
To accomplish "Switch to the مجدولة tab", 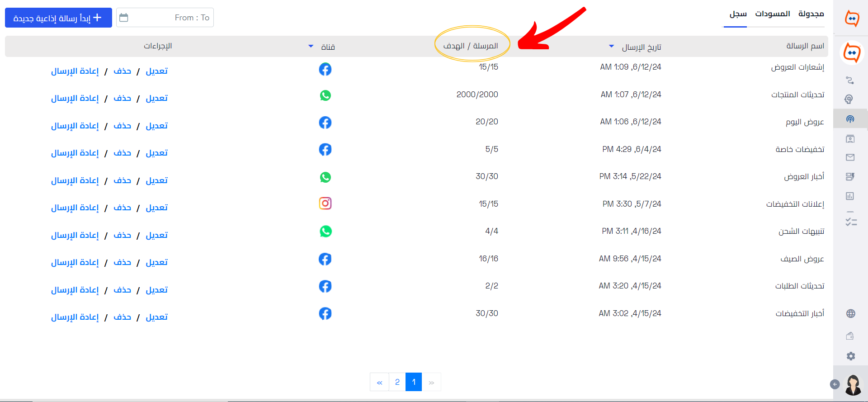I will pyautogui.click(x=811, y=14).
